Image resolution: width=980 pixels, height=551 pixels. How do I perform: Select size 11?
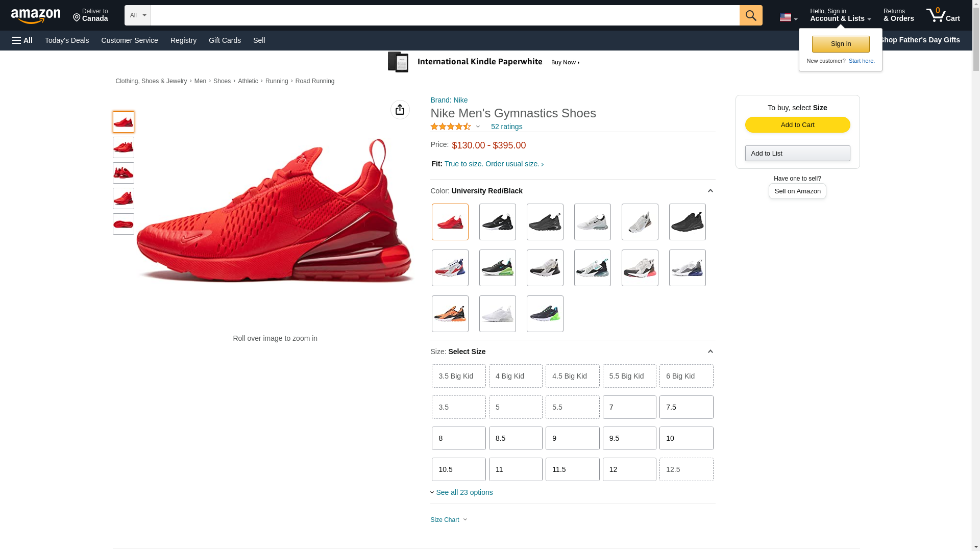point(515,469)
